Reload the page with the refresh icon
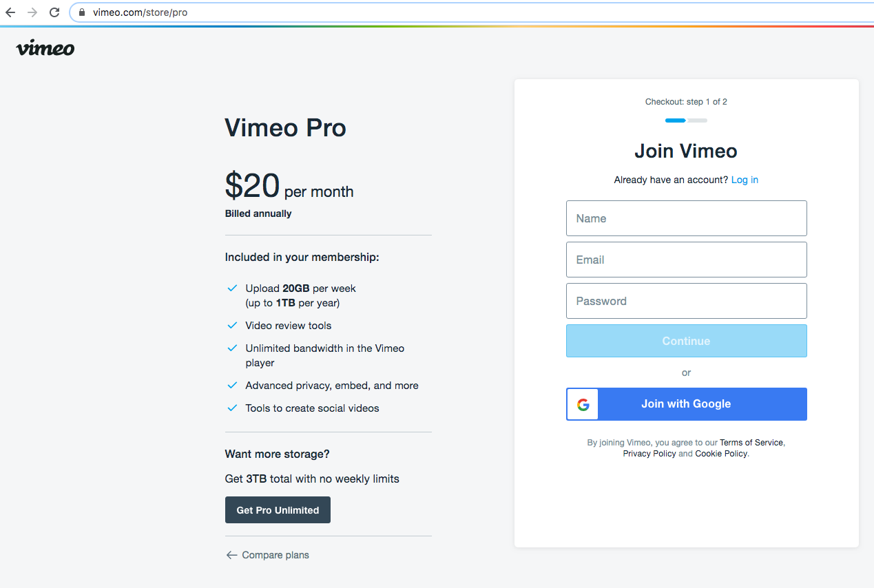Screen dimensions: 874x588 [x=54, y=12]
